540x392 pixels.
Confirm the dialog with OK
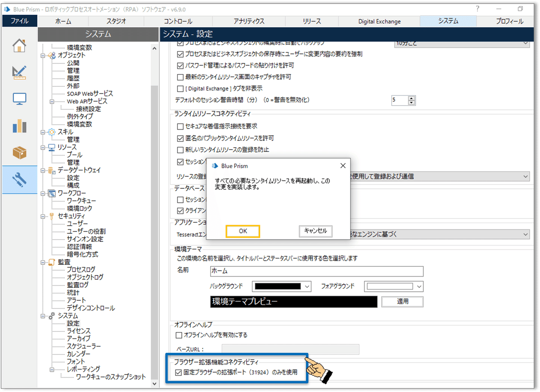point(243,231)
